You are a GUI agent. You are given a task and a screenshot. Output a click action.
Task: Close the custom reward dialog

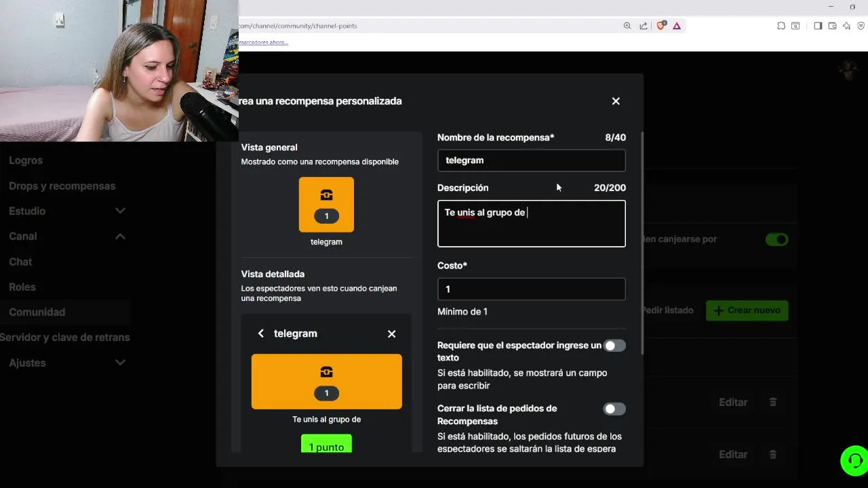pos(616,101)
